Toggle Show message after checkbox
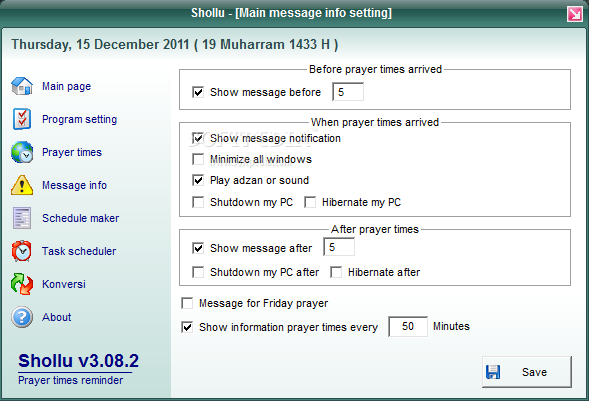This screenshot has height=401, width=589. 198,248
